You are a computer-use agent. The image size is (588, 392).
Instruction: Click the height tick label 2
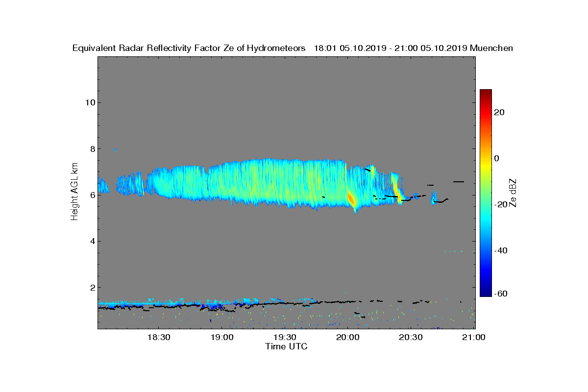click(92, 287)
